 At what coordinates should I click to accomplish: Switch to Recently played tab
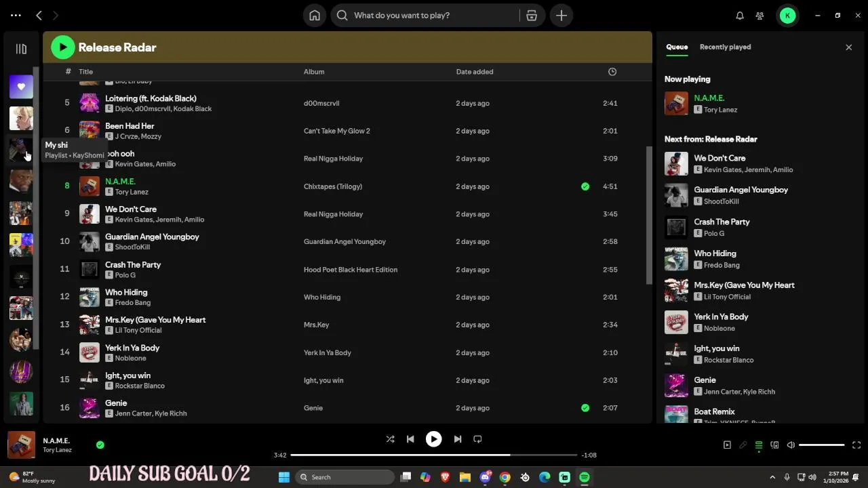coord(725,47)
